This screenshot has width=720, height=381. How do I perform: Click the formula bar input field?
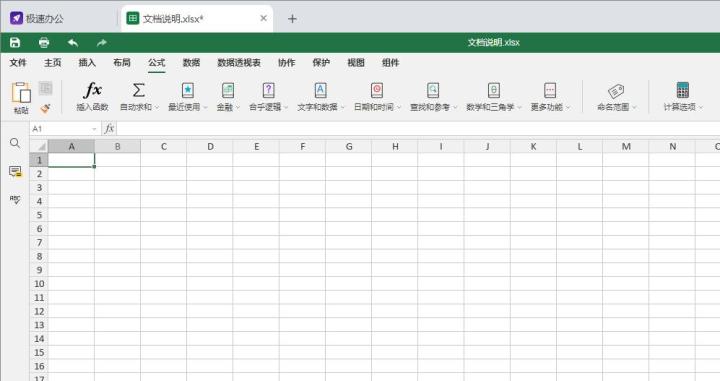click(418, 129)
